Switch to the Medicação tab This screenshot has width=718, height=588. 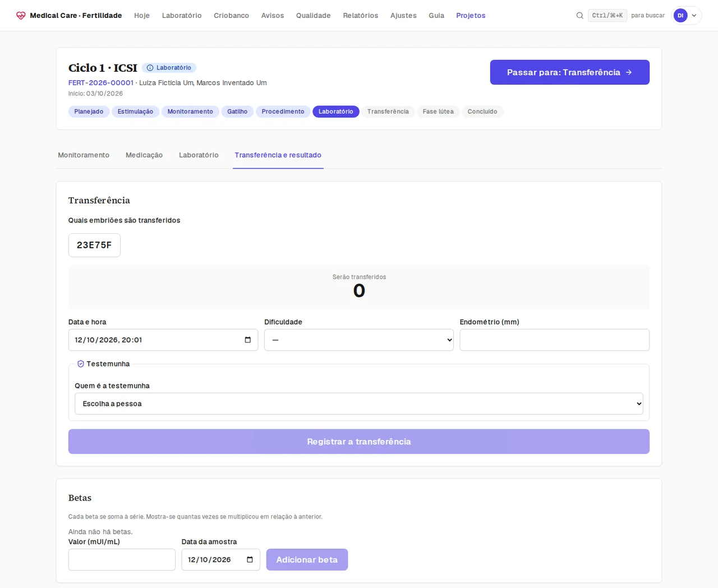tap(144, 155)
